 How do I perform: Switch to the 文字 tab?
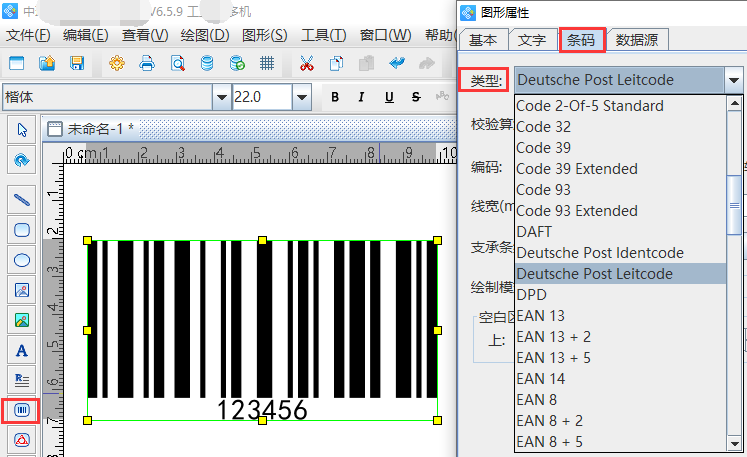coord(532,40)
